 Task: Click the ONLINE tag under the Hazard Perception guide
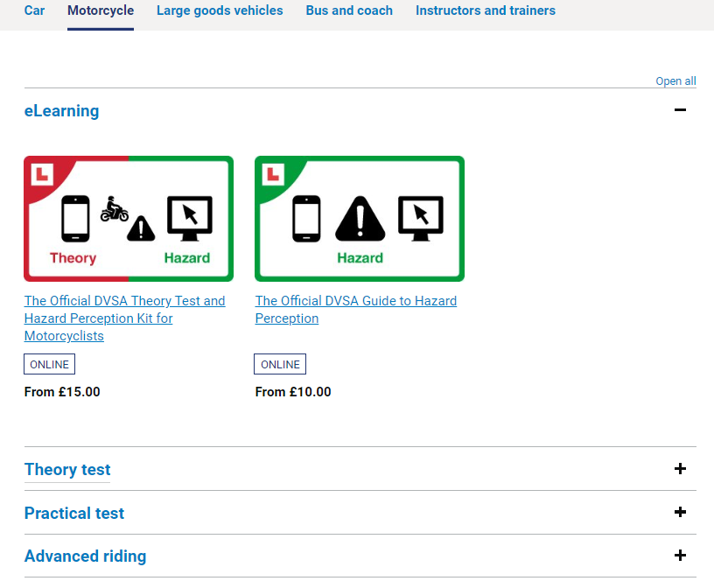(x=280, y=364)
